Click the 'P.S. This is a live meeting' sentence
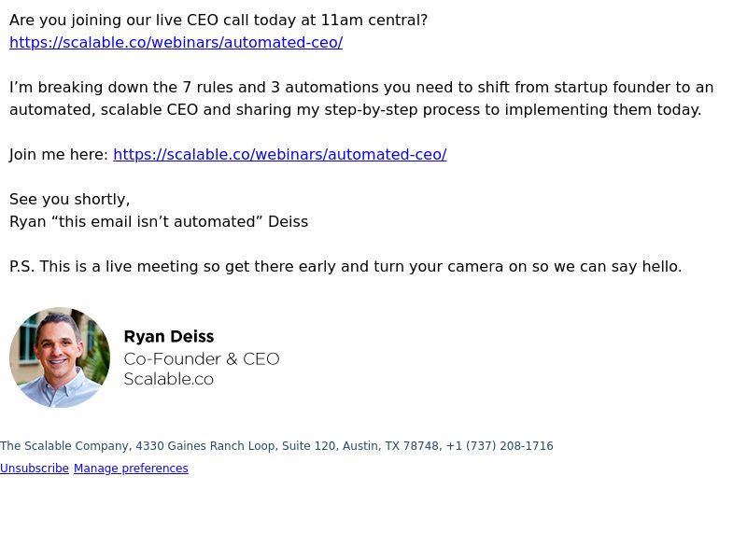This screenshot has height=560, width=747. 345,266
